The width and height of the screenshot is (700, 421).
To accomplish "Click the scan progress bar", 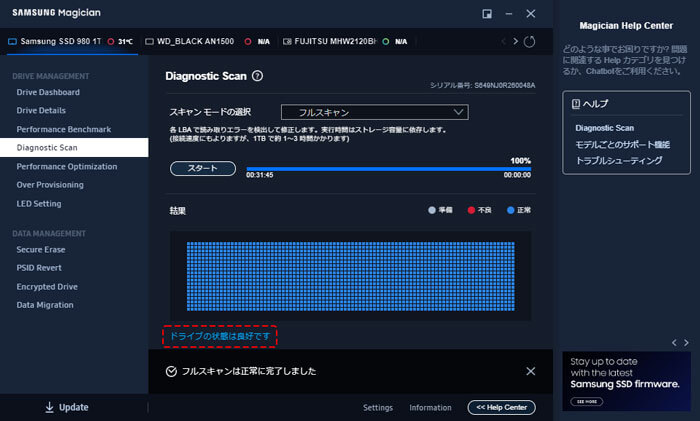I will [388, 169].
